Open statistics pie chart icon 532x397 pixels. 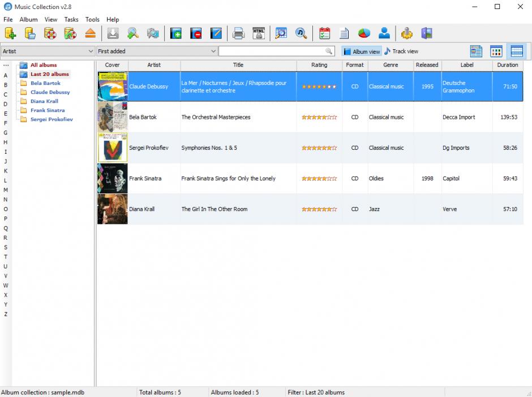[364, 33]
